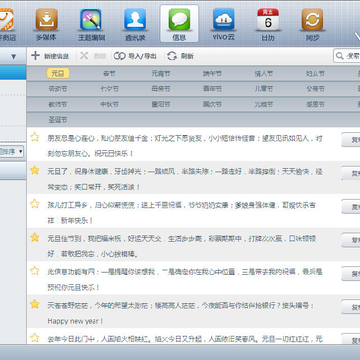Image resolution: width=360 pixels, height=360 pixels.
Task: Open the 同步 sync section
Action: click(312, 24)
